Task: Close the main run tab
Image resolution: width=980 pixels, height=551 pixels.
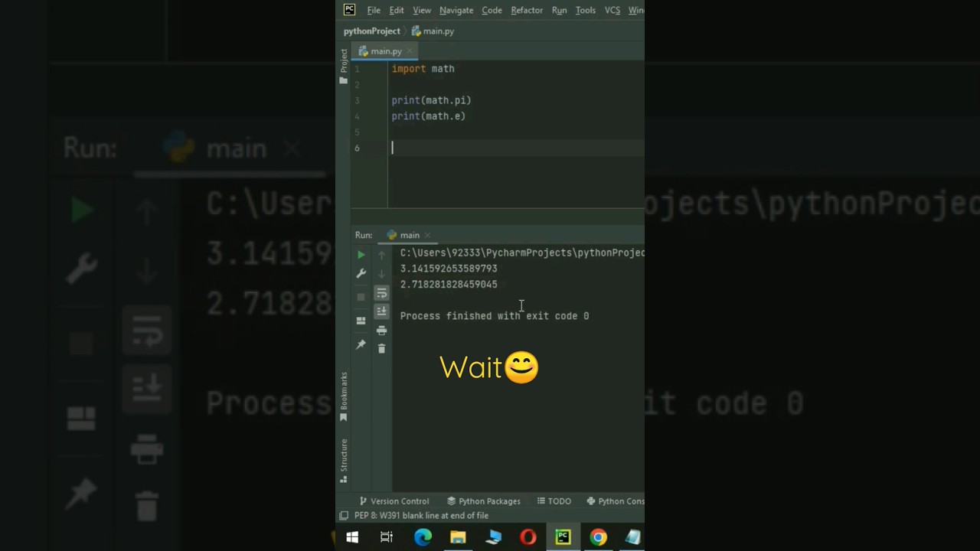Action: coord(427,235)
